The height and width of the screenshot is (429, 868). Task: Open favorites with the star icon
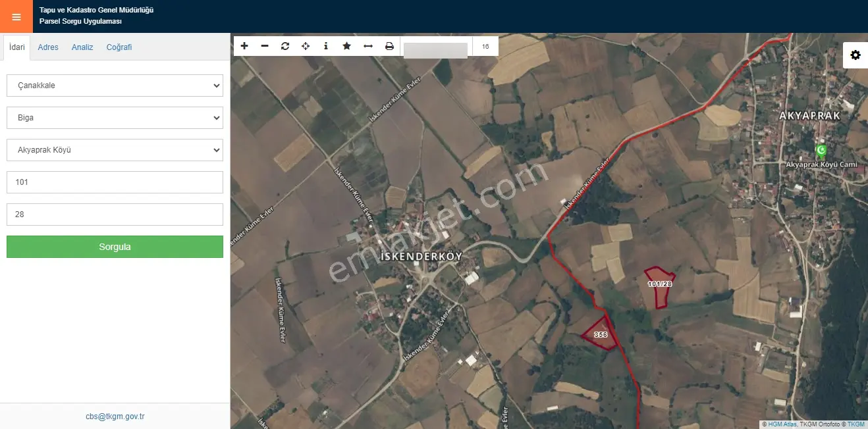[x=346, y=46]
